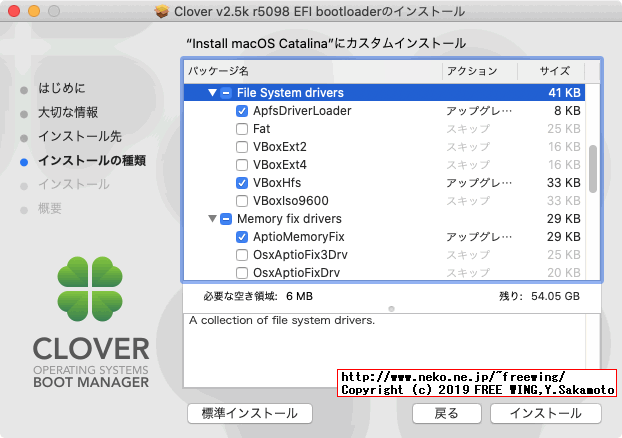Enable the VBoxIso9600 checkbox
The width and height of the screenshot is (622, 438).
[x=242, y=201]
